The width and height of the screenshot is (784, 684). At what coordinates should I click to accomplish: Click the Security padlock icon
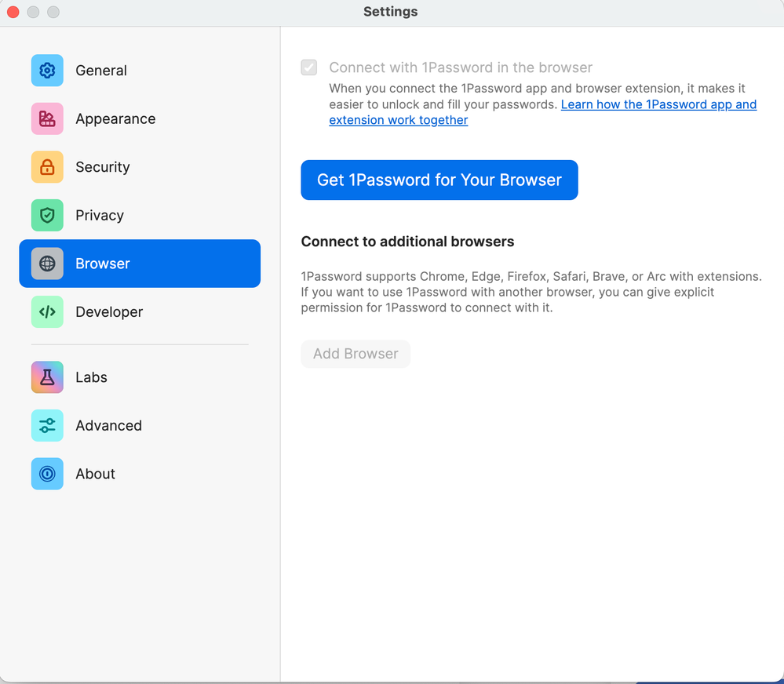coord(47,167)
